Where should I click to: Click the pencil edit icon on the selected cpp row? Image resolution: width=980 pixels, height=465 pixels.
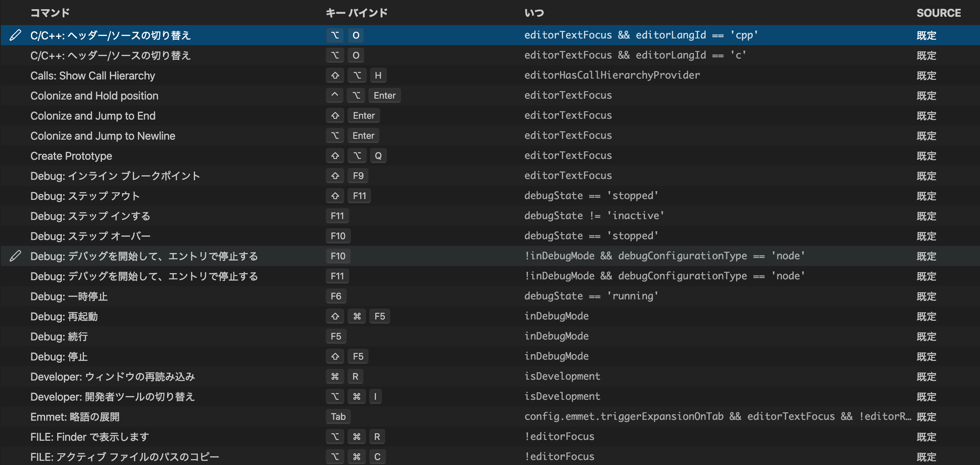(15, 35)
